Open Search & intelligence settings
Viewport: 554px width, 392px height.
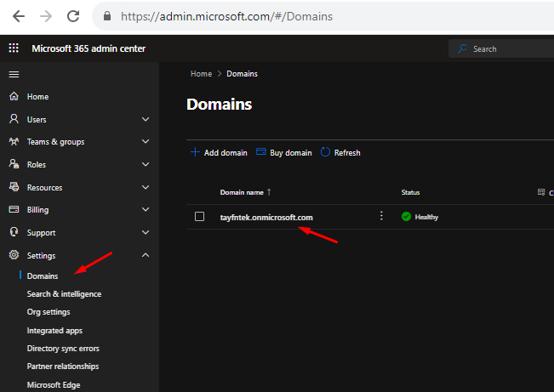click(x=64, y=294)
